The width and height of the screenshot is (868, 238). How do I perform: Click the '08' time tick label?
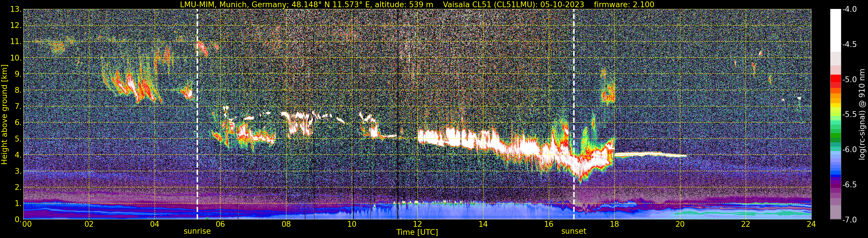pyautogui.click(x=286, y=224)
